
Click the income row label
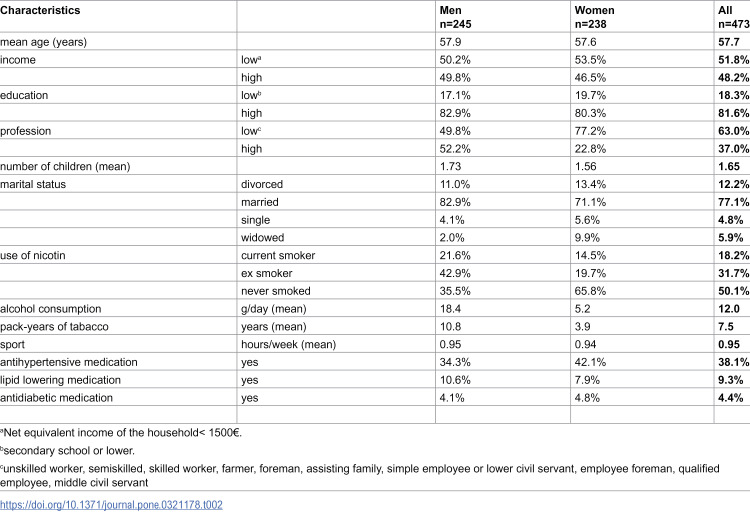(x=18, y=60)
